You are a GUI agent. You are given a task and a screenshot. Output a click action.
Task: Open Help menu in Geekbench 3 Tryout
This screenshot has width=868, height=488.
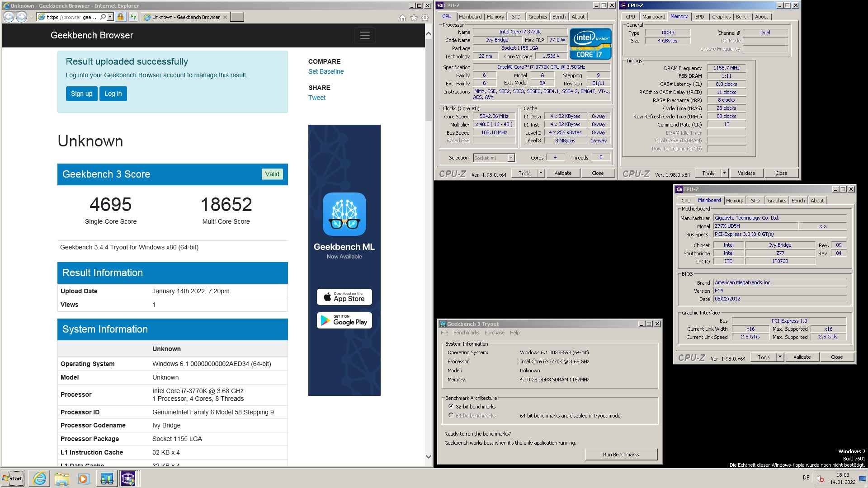point(515,333)
